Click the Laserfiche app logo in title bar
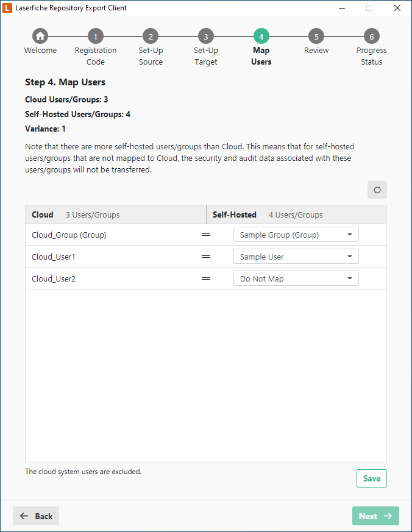Image resolution: width=412 pixels, height=532 pixels. 7,8
